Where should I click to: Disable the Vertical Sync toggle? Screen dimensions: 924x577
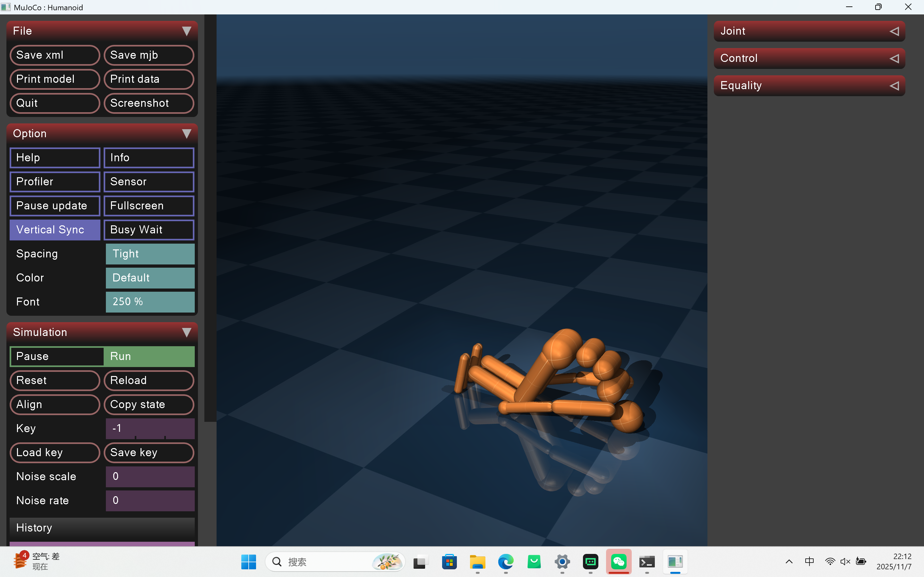click(55, 230)
